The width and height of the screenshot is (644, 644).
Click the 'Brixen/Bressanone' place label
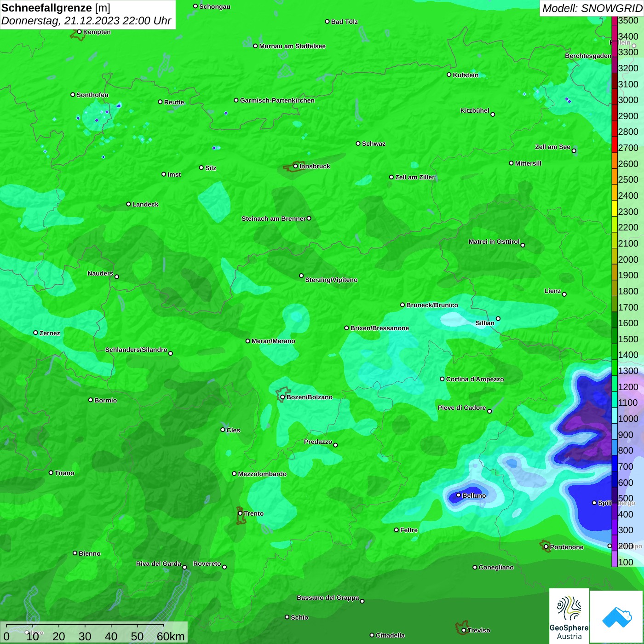379,328
